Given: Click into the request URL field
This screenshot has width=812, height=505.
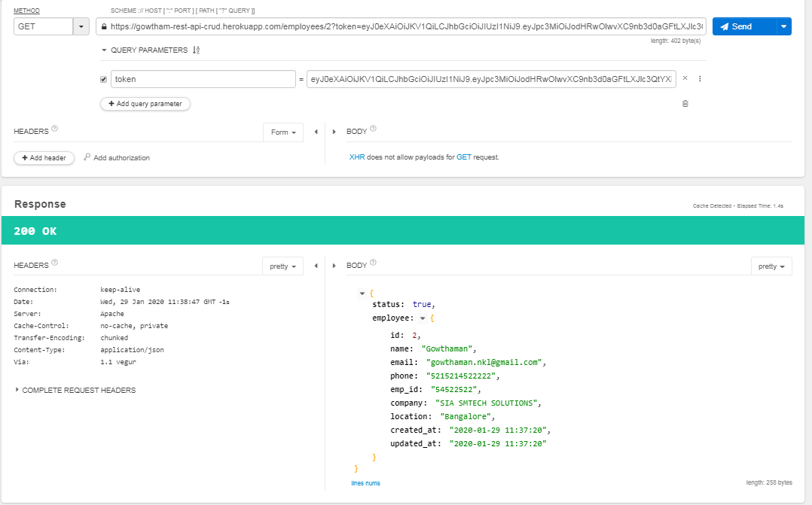Looking at the screenshot, I should pos(401,26).
